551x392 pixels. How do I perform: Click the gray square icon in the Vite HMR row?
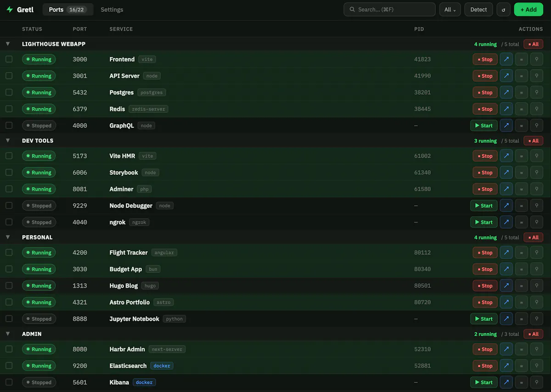[x=521, y=156]
